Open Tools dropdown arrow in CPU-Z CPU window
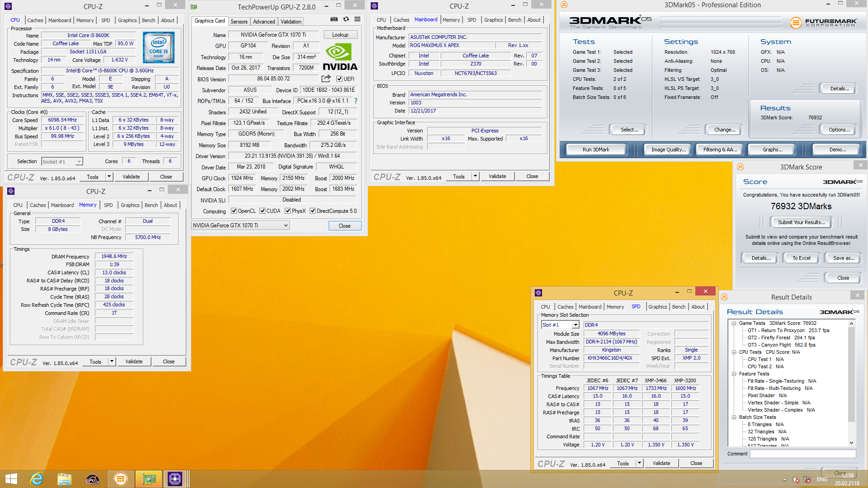This screenshot has height=488, width=868. [x=109, y=177]
